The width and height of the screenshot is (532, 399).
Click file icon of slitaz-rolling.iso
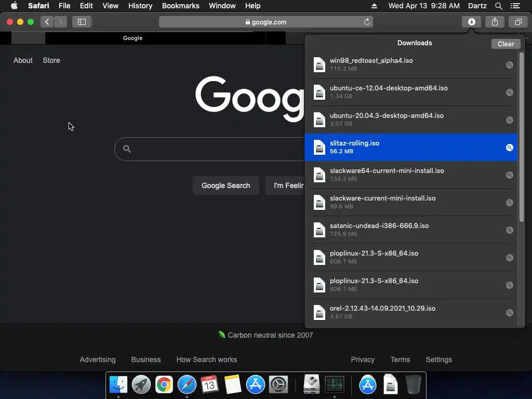click(x=320, y=147)
